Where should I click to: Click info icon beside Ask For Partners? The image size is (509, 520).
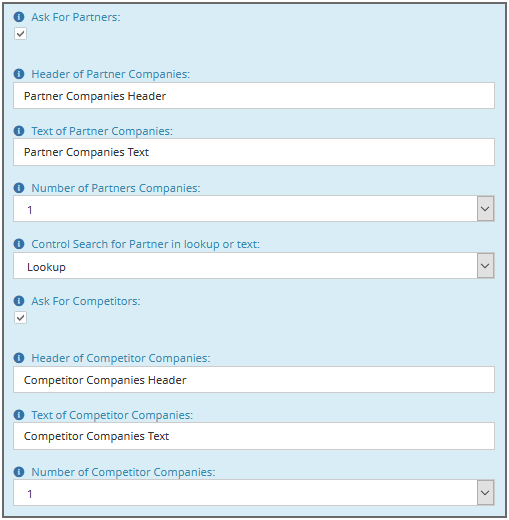tap(19, 16)
